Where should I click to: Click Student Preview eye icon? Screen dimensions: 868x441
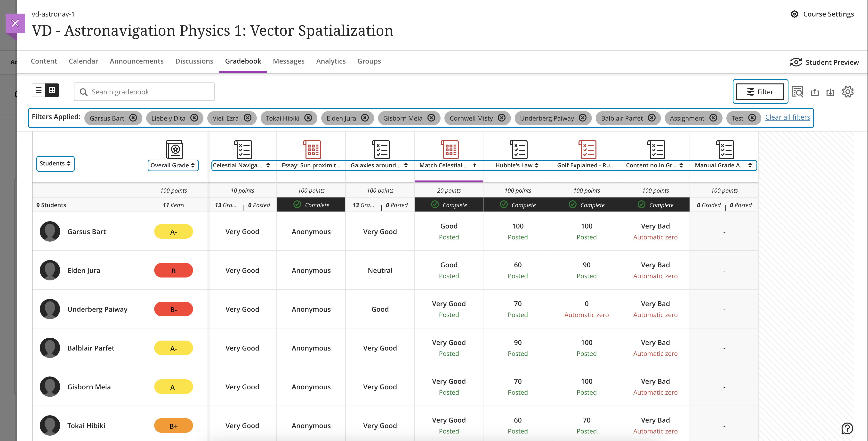coord(796,62)
